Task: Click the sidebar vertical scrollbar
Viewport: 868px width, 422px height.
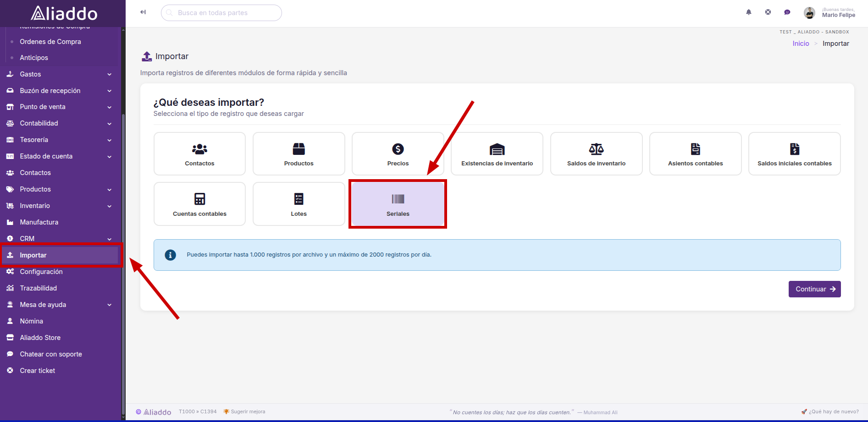Action: [x=123, y=263]
